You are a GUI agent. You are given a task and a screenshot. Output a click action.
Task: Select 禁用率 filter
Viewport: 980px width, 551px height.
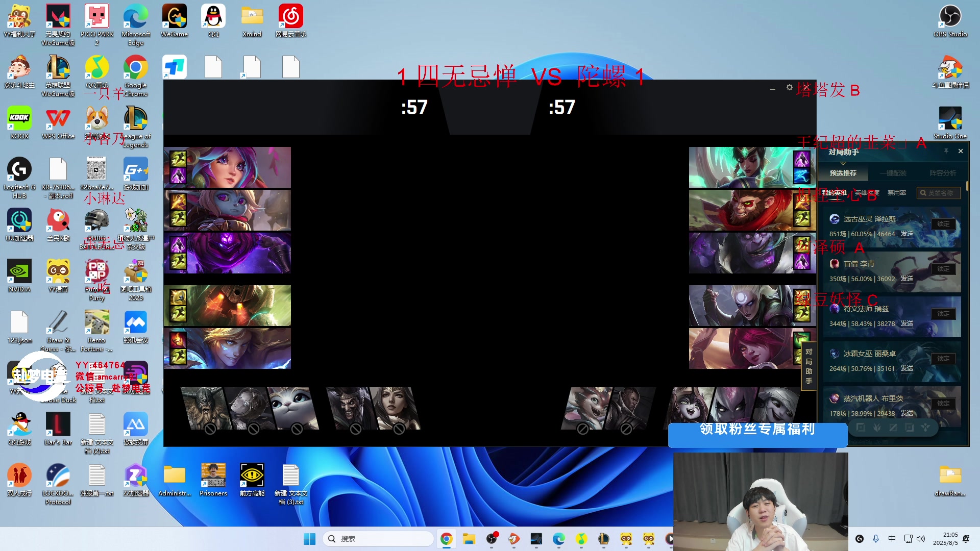897,193
